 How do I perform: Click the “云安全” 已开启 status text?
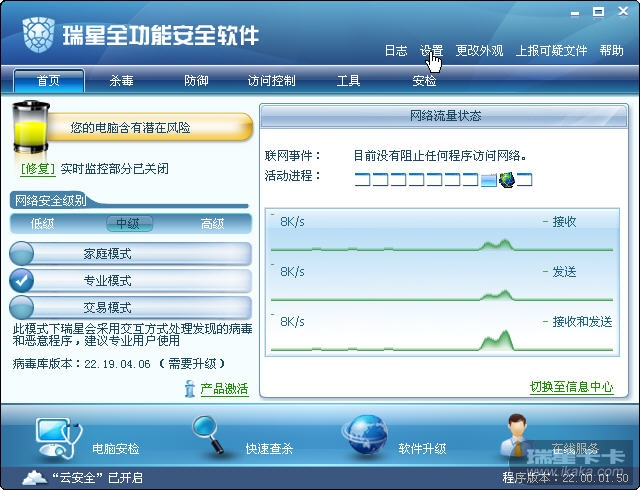point(98,477)
